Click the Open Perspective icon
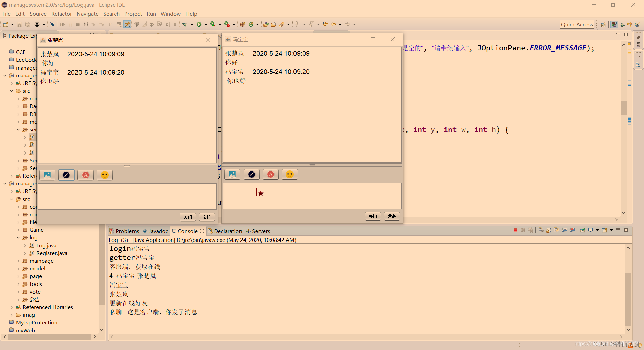Screen dimensions: 644x350 coord(604,24)
